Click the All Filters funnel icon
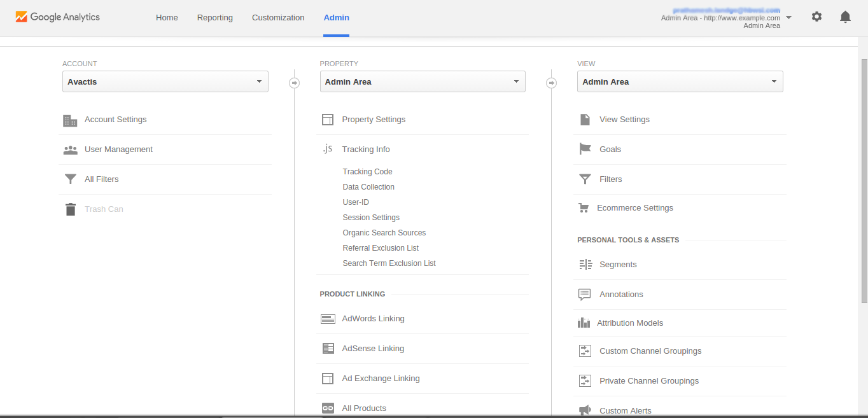This screenshot has height=418, width=868. (70, 179)
